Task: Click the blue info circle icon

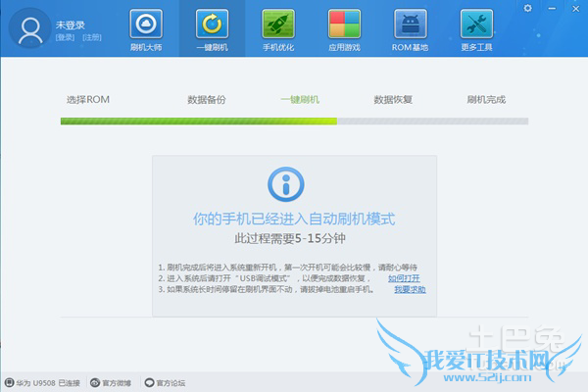Action: 286,184
